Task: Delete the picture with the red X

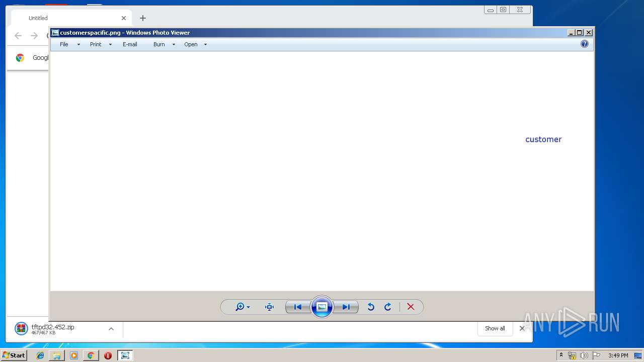Action: pyautogui.click(x=411, y=307)
